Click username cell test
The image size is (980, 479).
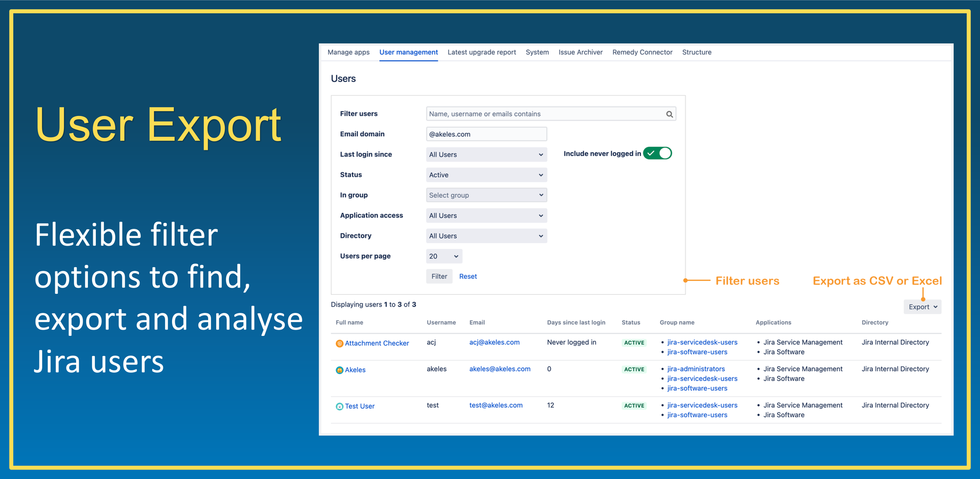(x=432, y=405)
